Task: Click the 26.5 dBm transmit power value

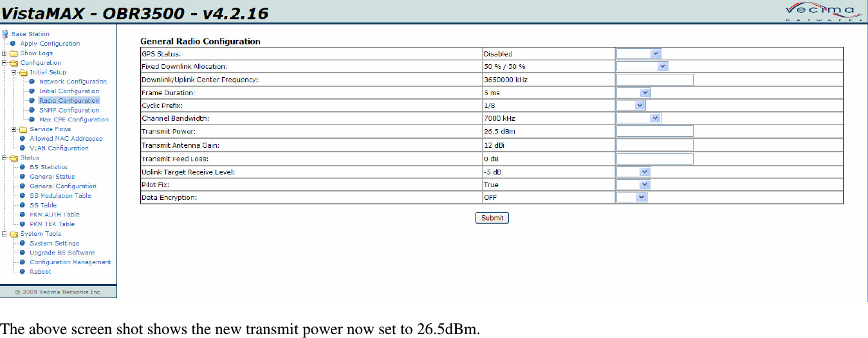Action: pos(500,131)
